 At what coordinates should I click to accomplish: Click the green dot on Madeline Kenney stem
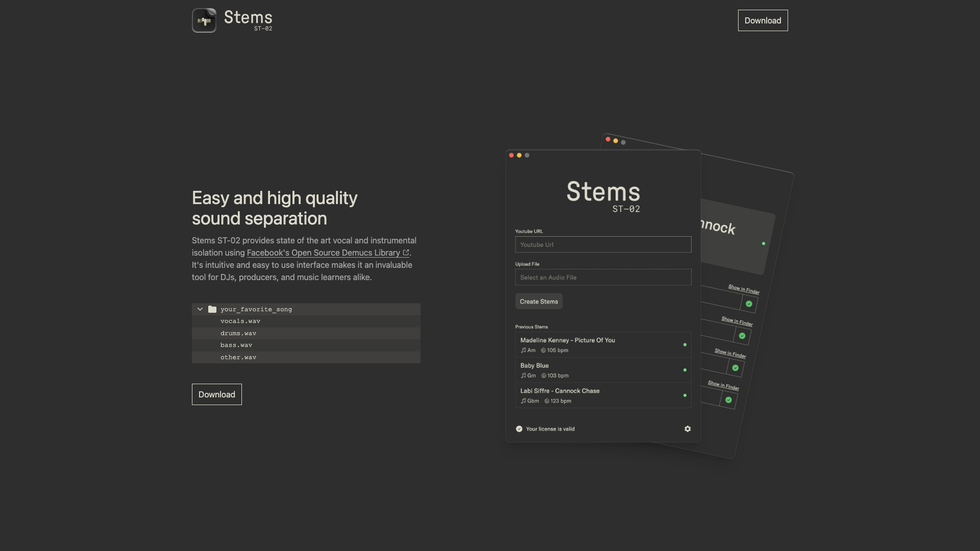point(684,344)
